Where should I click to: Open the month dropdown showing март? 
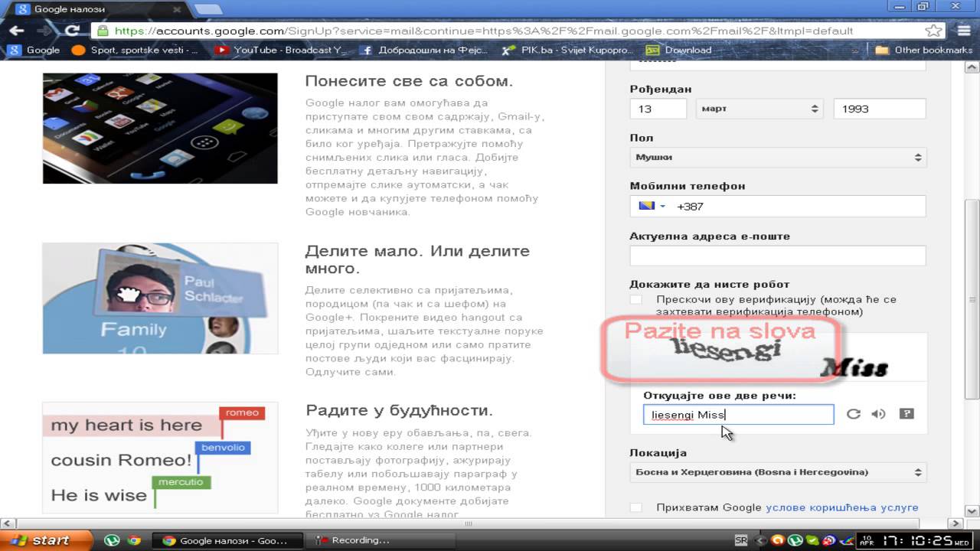pos(758,109)
